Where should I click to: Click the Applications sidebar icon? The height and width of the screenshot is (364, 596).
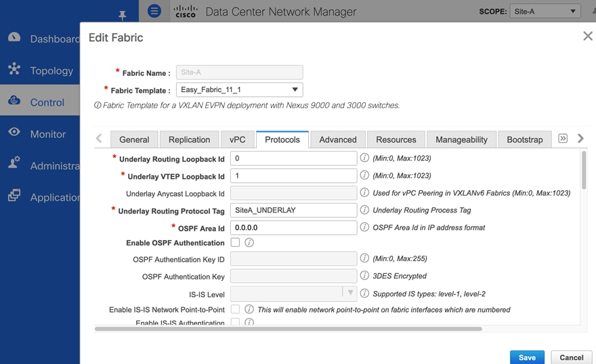tap(14, 196)
